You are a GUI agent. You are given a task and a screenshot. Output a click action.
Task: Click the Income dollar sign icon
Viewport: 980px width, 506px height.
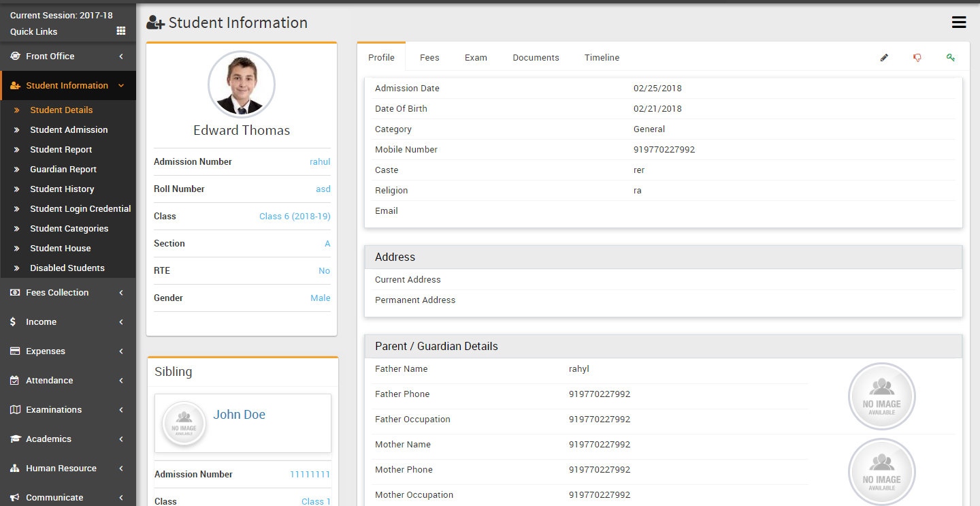click(14, 322)
